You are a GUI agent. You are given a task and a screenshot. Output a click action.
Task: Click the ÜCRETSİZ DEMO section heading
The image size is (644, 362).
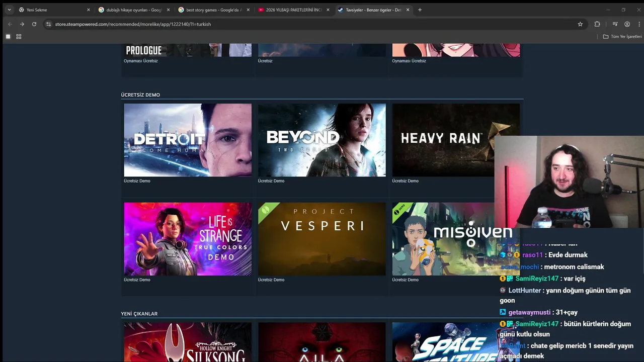click(140, 95)
